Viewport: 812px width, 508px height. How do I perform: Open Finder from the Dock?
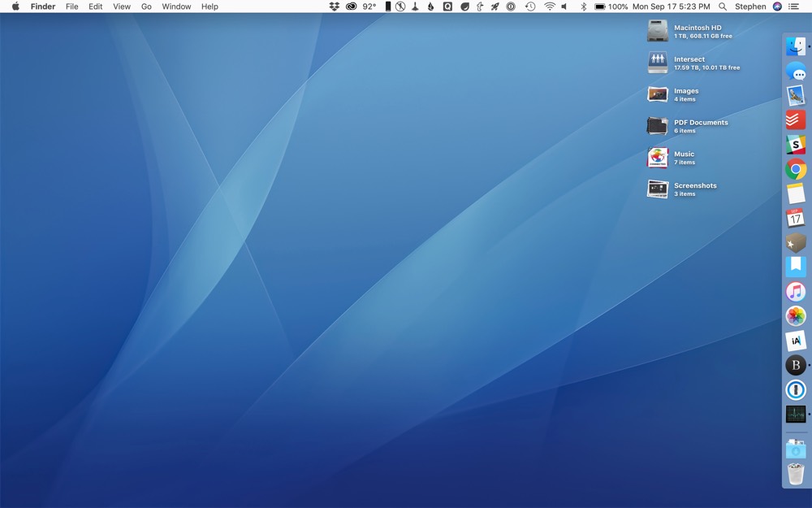coord(796,46)
